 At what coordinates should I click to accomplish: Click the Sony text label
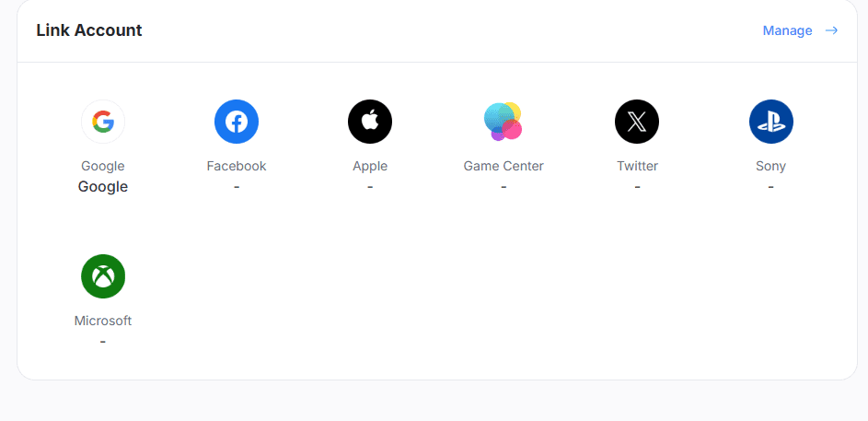click(x=770, y=166)
